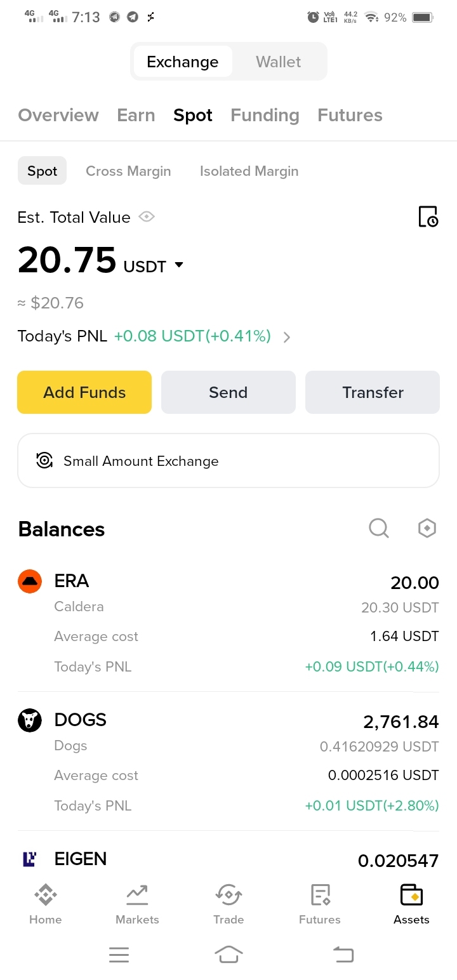Select Exchange mode toggle
457x980 pixels.
(x=183, y=62)
